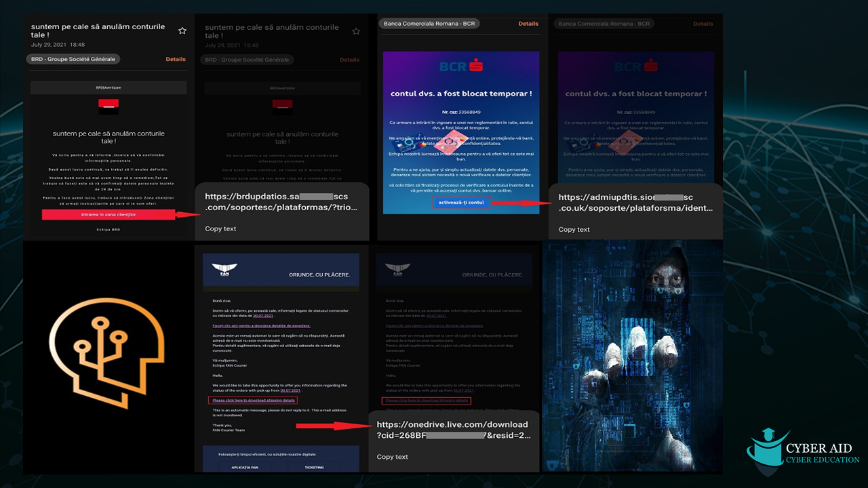
Task: Copy text of the admiupdtis URL
Action: (574, 230)
